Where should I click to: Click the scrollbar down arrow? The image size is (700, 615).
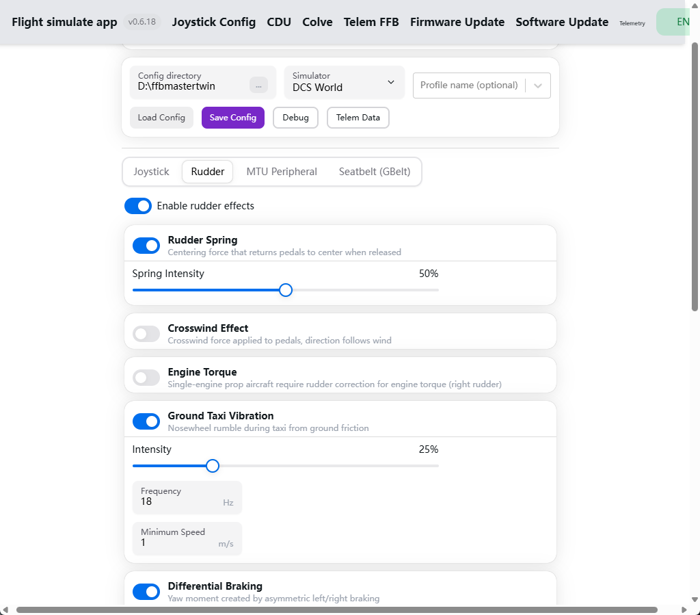coord(695,599)
